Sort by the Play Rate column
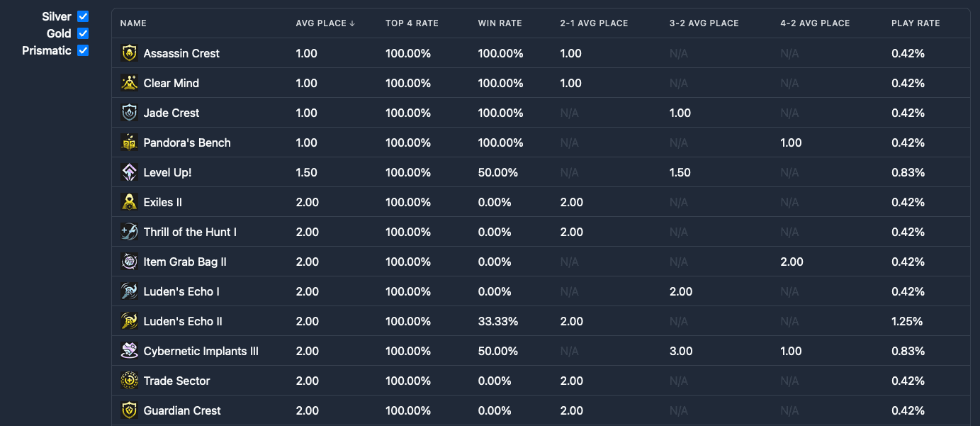This screenshot has height=426, width=980. [x=916, y=23]
